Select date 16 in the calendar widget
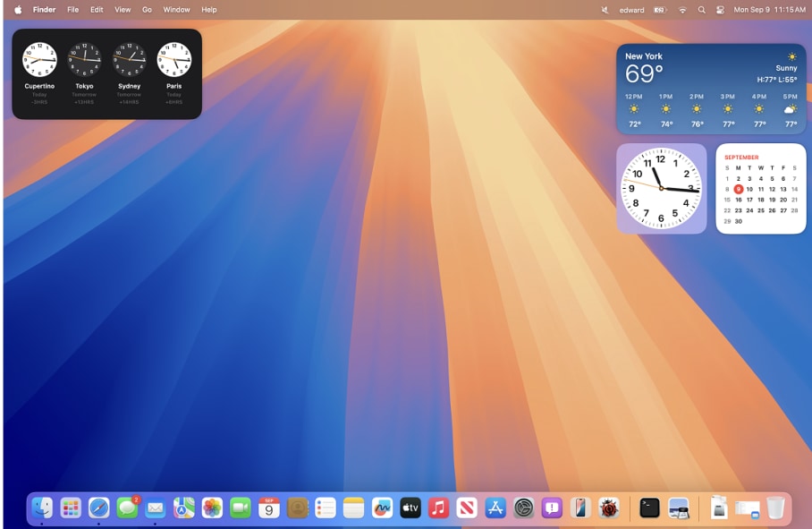The height and width of the screenshot is (529, 812). (739, 200)
